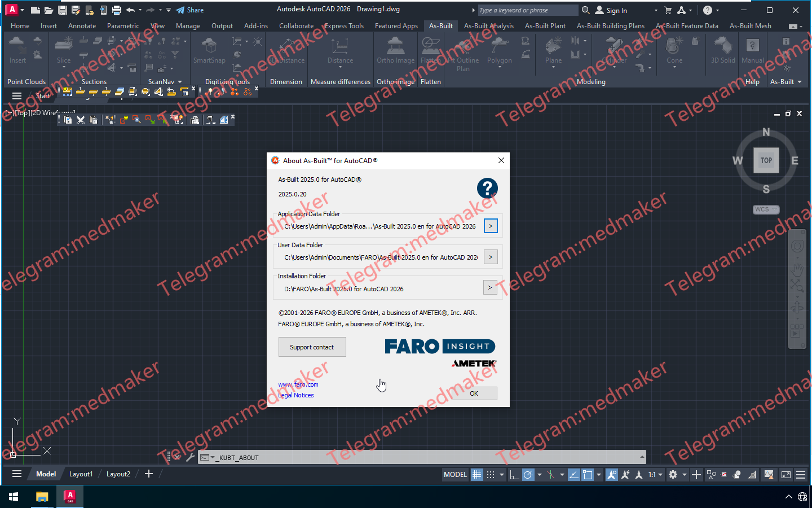Toggle object snap tracking in the status bar
The image size is (812, 508).
click(x=573, y=475)
